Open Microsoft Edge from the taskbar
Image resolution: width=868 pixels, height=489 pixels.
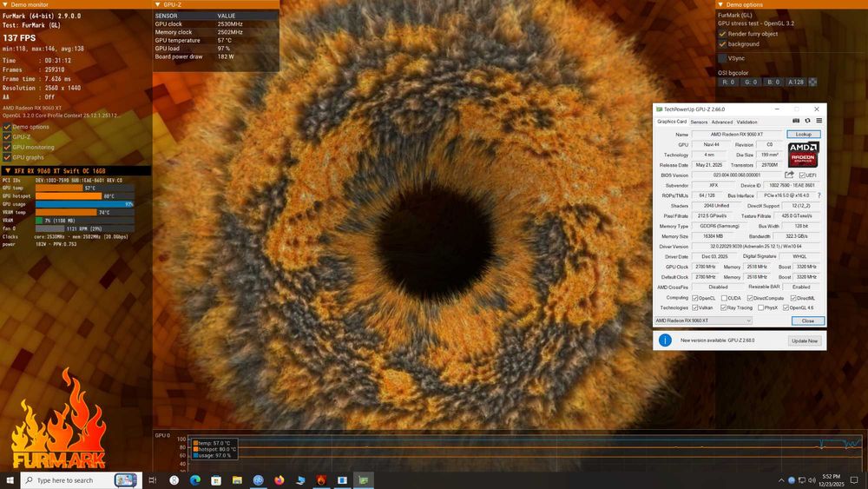coord(194,480)
